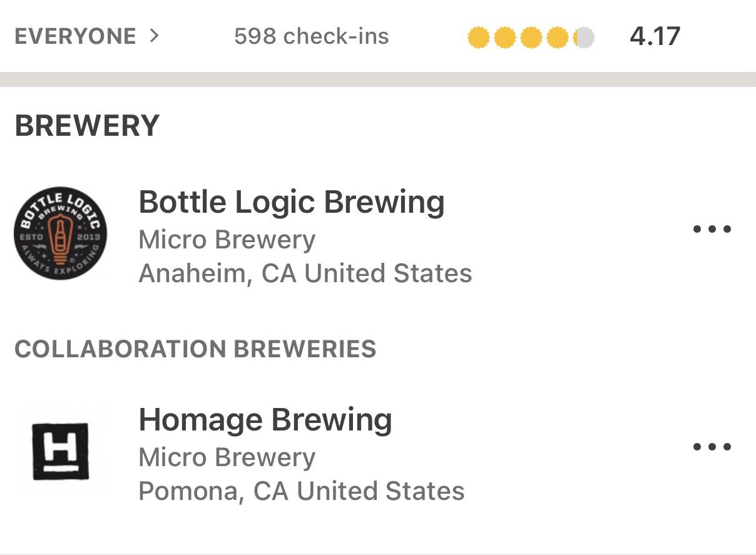The image size is (756, 555).
Task: Tap the 598 check-ins count
Action: pyautogui.click(x=311, y=36)
